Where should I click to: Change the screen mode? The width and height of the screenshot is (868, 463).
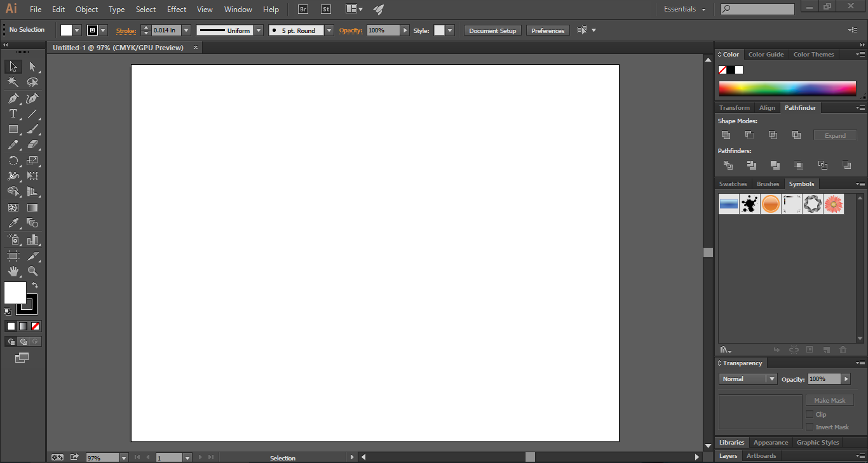[x=22, y=358]
